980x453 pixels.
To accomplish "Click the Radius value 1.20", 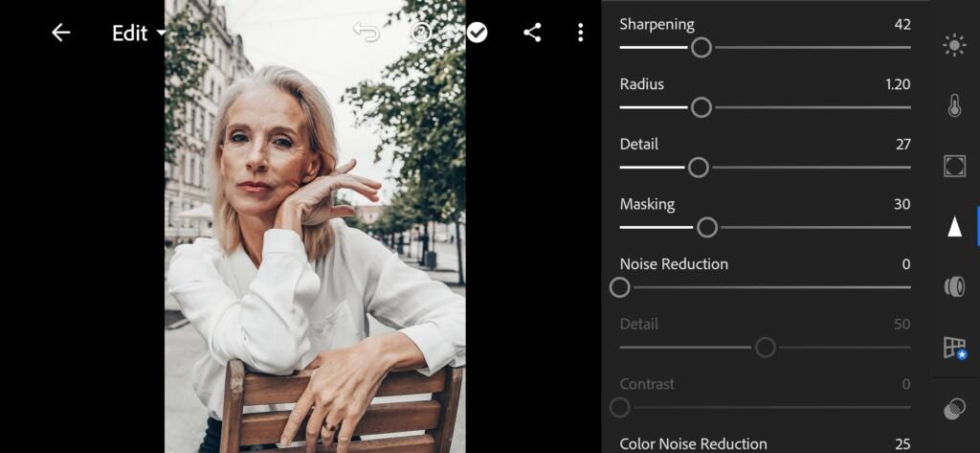I will point(898,84).
